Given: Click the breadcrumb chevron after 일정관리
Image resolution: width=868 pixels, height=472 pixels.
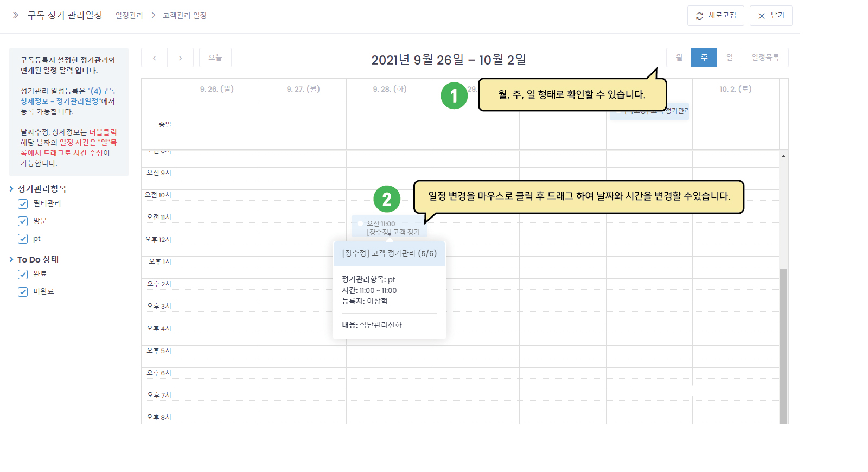Looking at the screenshot, I should (x=154, y=15).
